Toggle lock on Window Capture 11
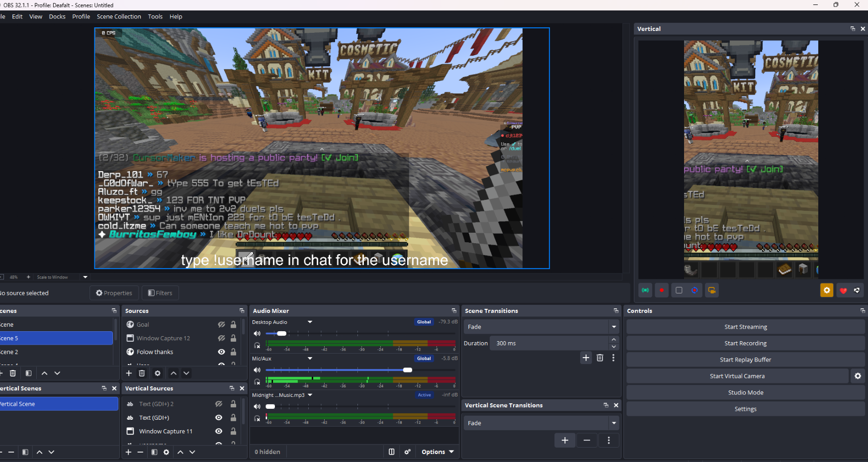Image resolution: width=868 pixels, height=462 pixels. pyautogui.click(x=233, y=431)
